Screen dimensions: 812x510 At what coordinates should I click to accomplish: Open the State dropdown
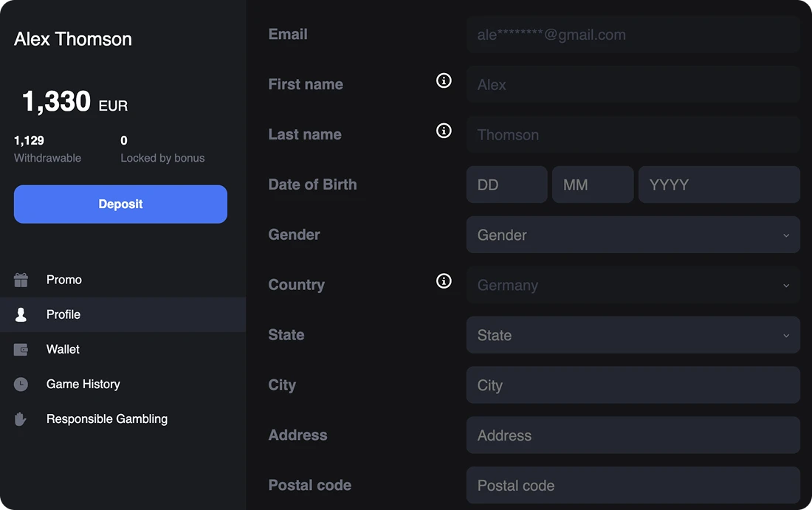click(633, 335)
